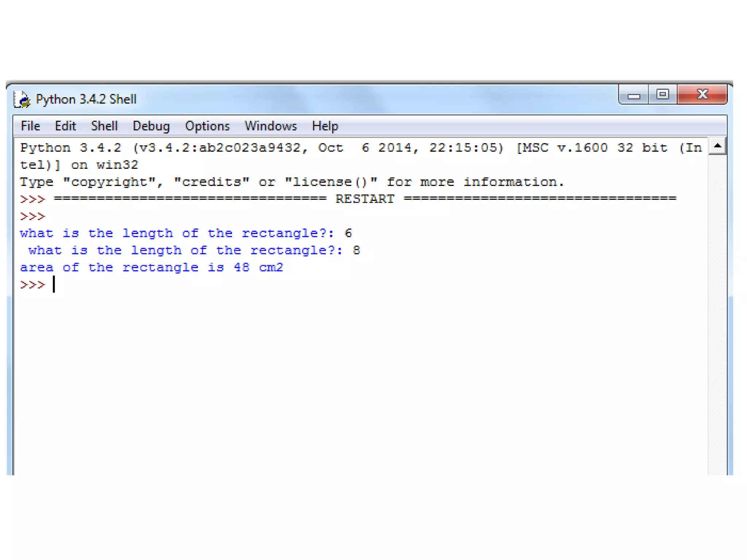Click the entered value 8

(356, 250)
